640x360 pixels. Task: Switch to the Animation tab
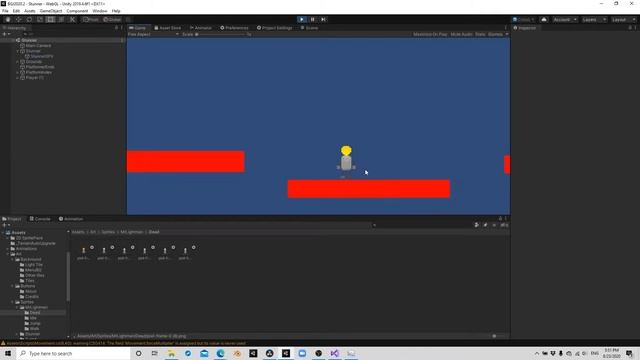(x=71, y=219)
